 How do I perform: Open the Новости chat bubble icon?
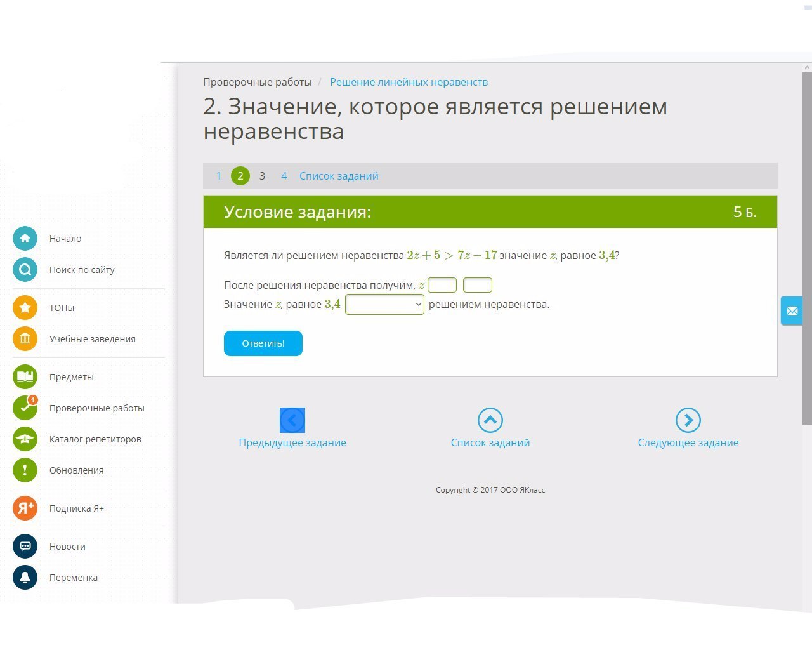(x=25, y=547)
